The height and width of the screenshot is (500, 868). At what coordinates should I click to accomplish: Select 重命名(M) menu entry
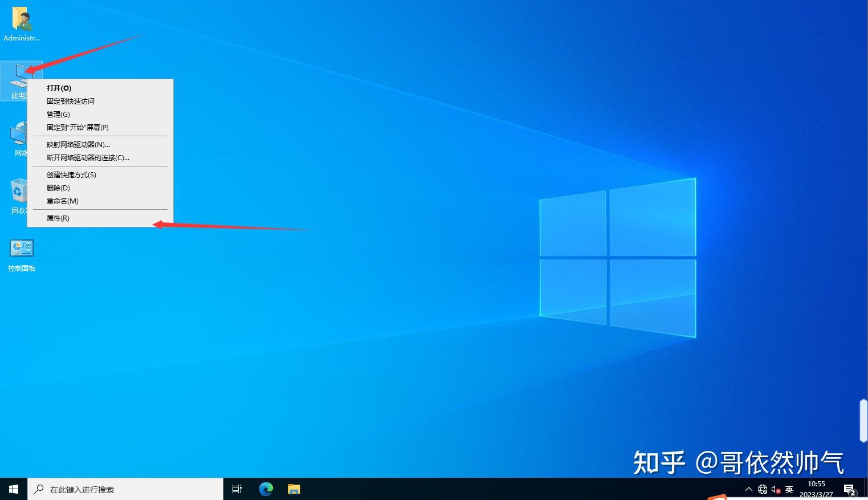click(x=100, y=201)
